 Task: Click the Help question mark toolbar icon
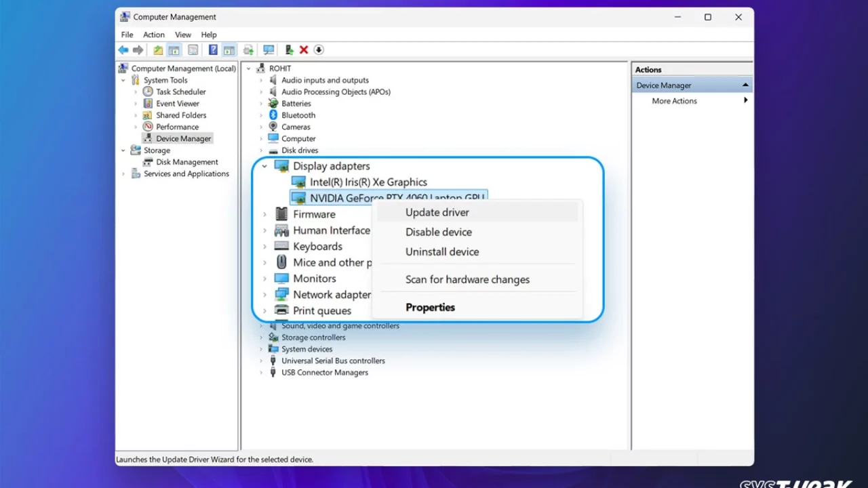click(x=213, y=50)
